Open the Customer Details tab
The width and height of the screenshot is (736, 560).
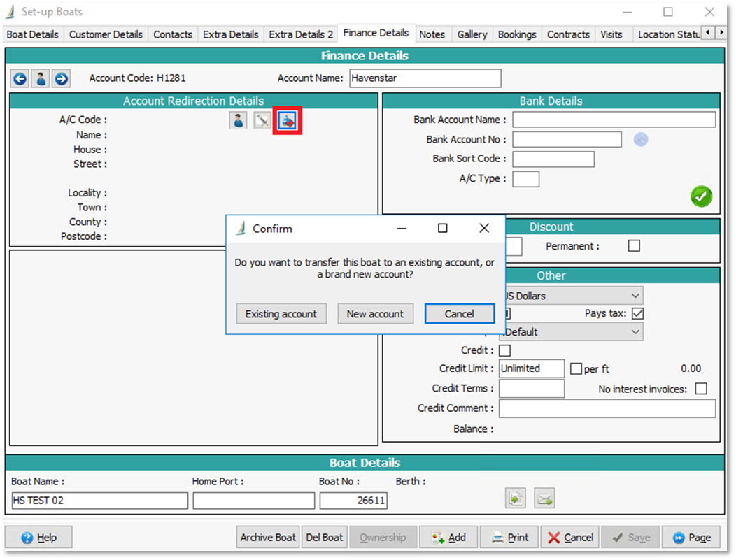coord(106,34)
